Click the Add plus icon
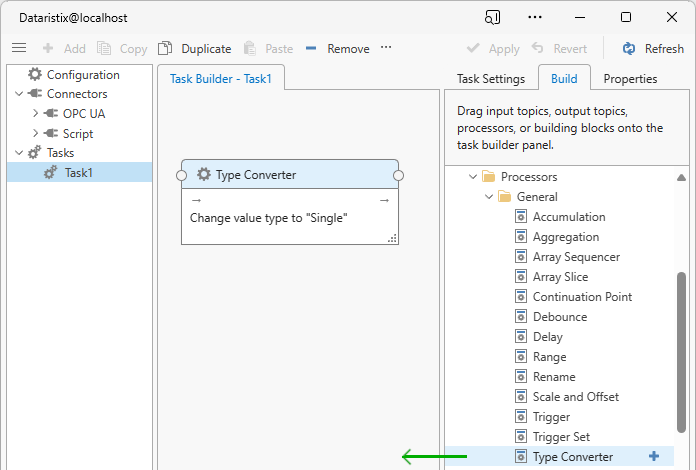696x470 pixels. 48,48
